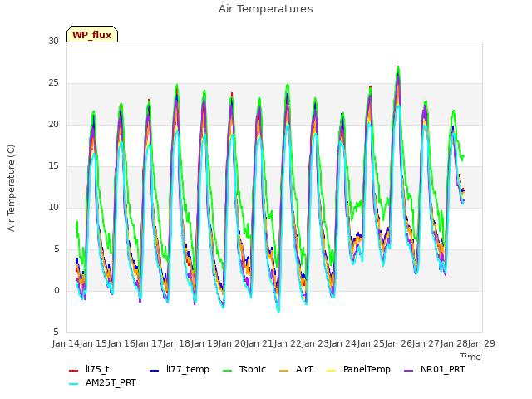Click the Time x-axis title
The height and width of the screenshot is (399, 532).
click(x=470, y=357)
